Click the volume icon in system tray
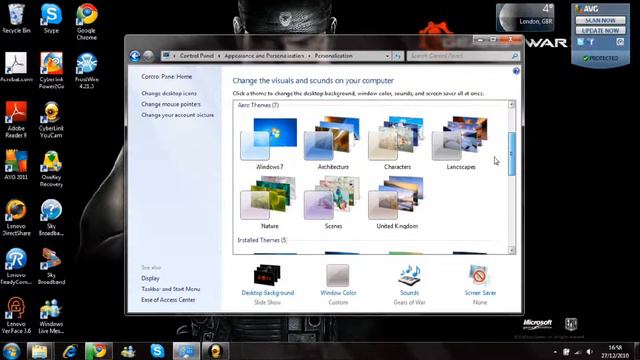Screen dimensions: 640x360 (x=589, y=351)
